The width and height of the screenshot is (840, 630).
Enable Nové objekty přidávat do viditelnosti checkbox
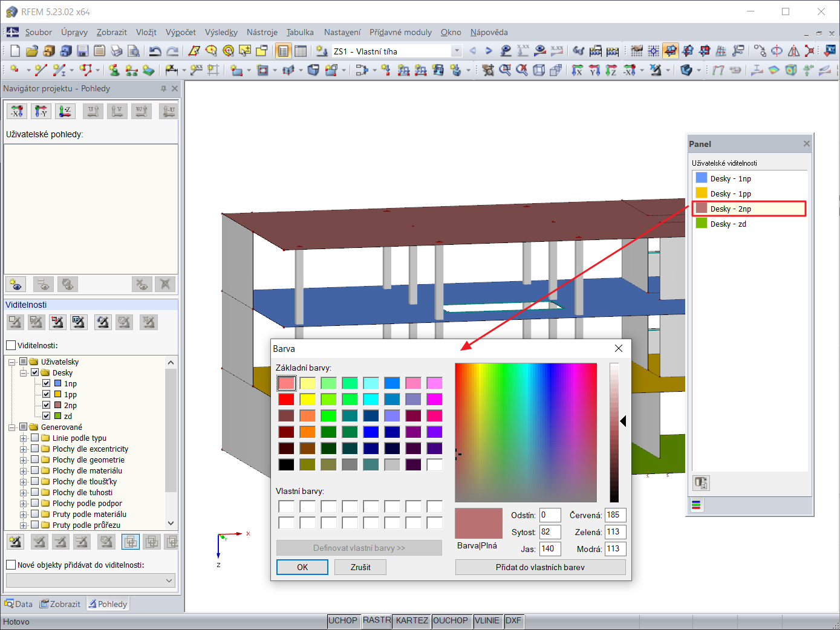[11, 565]
